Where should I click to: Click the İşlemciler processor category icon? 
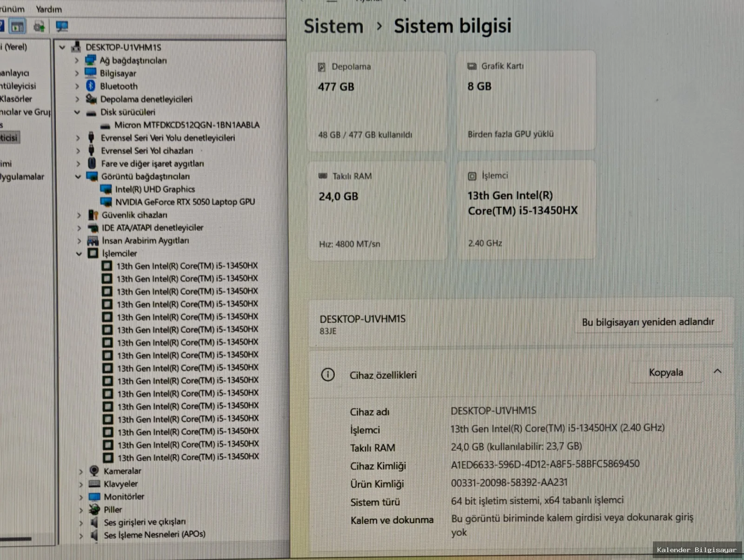click(93, 253)
